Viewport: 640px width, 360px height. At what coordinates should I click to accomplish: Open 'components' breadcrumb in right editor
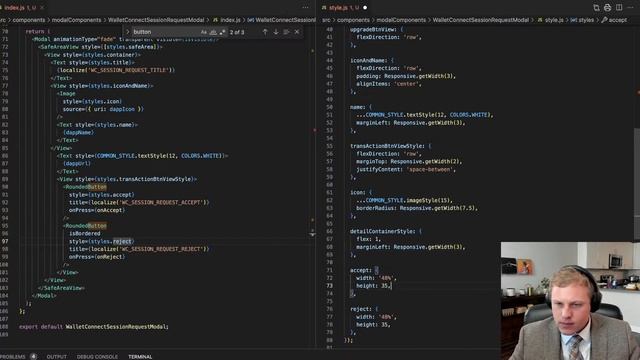pyautogui.click(x=353, y=20)
